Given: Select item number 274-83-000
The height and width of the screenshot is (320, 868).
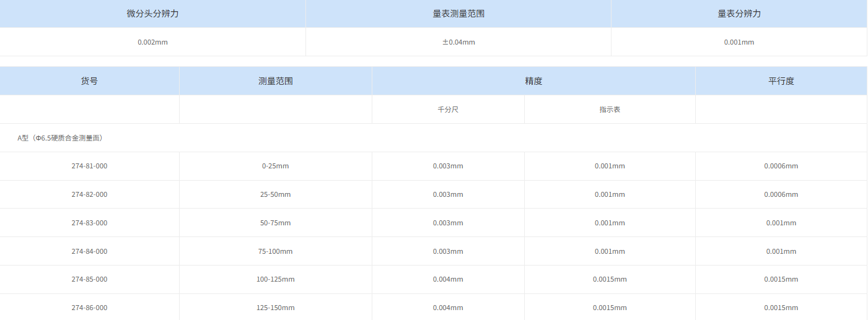Looking at the screenshot, I should click(x=89, y=223).
